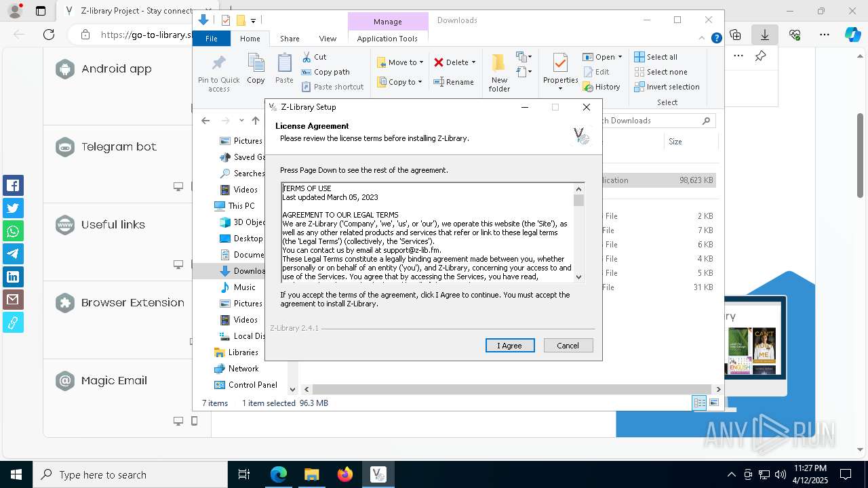Screen dimensions: 868x488
Task: Click the Manage contextual tab
Action: coord(388,22)
